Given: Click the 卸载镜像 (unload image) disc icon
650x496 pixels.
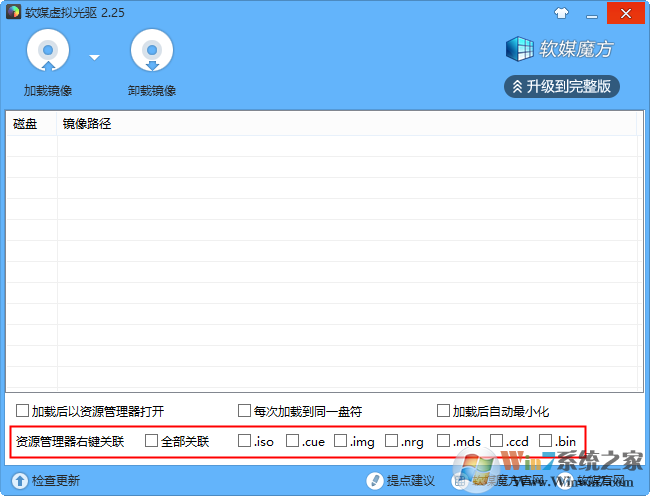Looking at the screenshot, I should [x=152, y=51].
